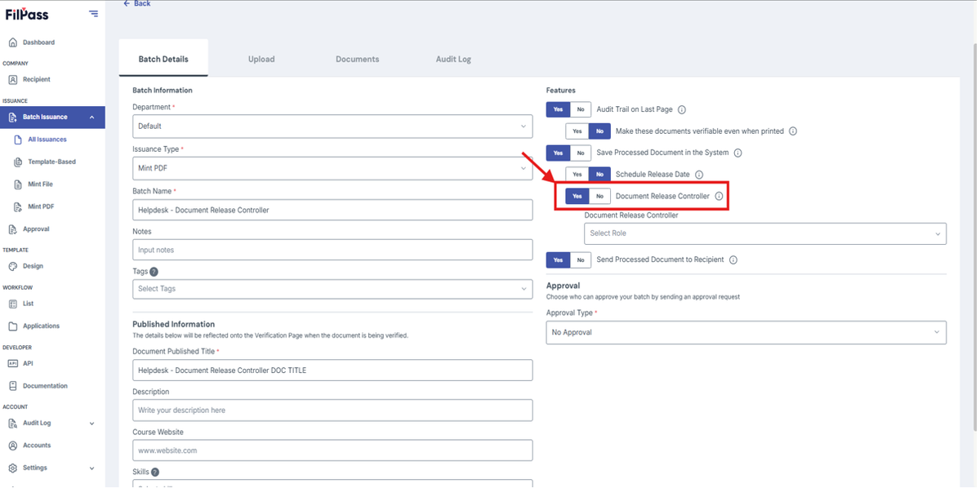
Task: Open the Developer API page
Action: pos(21,364)
